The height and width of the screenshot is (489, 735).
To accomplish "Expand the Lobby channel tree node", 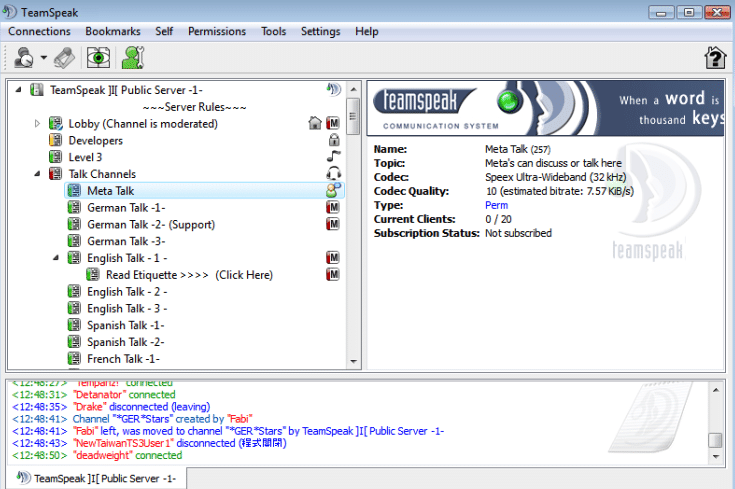I will (x=38, y=124).
